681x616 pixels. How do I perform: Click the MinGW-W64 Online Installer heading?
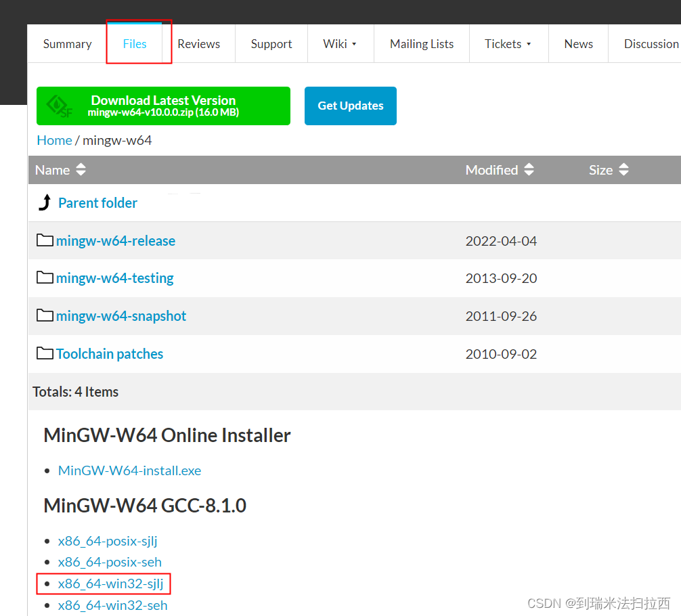tap(167, 435)
